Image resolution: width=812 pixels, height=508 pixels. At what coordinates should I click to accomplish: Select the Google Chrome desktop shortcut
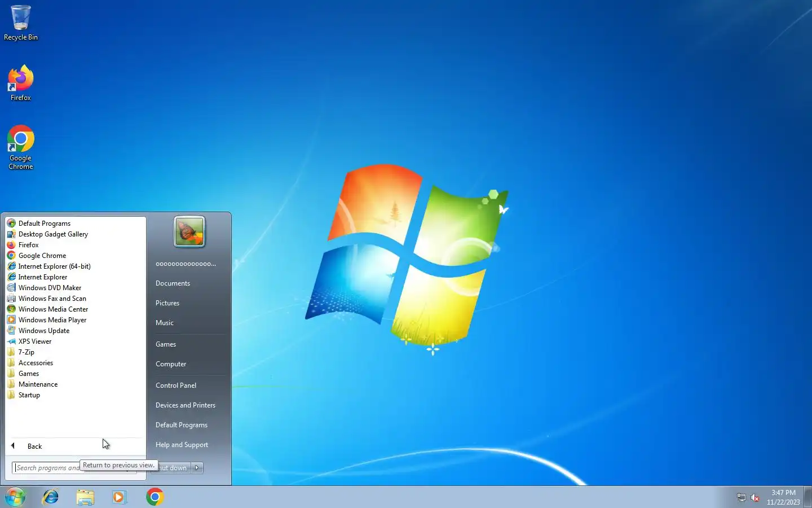coord(21,147)
